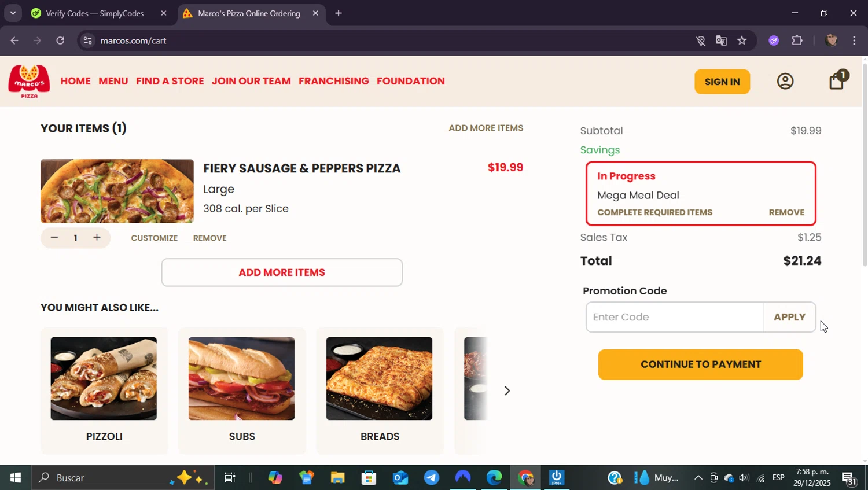
Task: Open the tab search dropdown arrow
Action: coord(13,13)
